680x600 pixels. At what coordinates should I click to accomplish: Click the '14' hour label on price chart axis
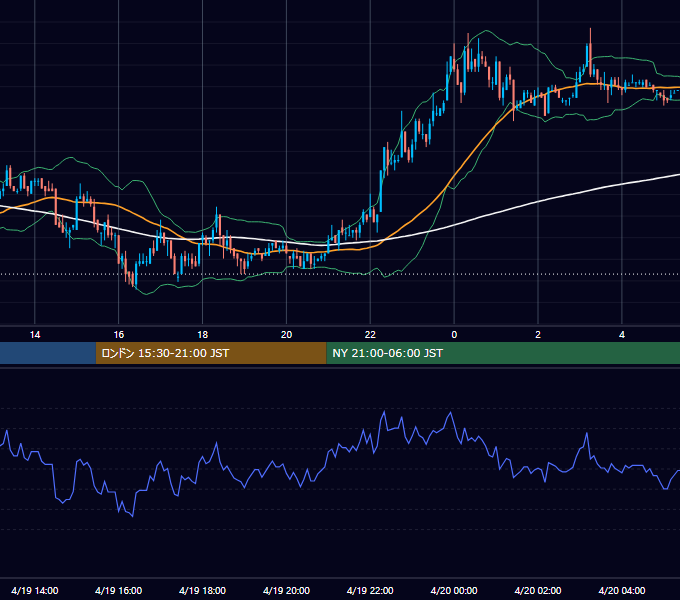(35, 335)
